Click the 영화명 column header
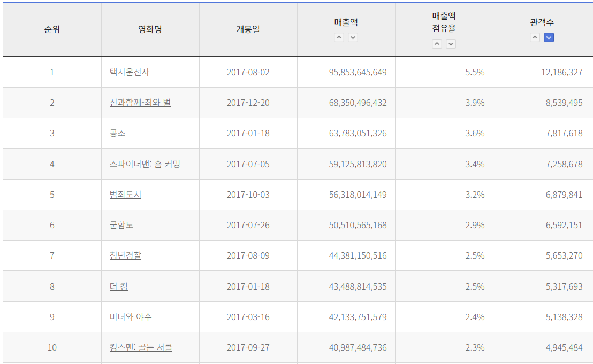 (150, 29)
